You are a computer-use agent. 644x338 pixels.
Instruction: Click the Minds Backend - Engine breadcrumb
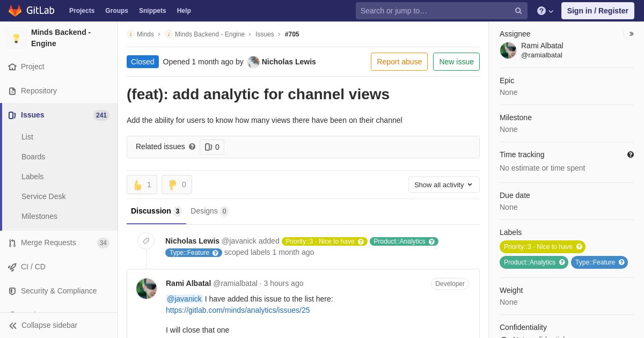[210, 34]
